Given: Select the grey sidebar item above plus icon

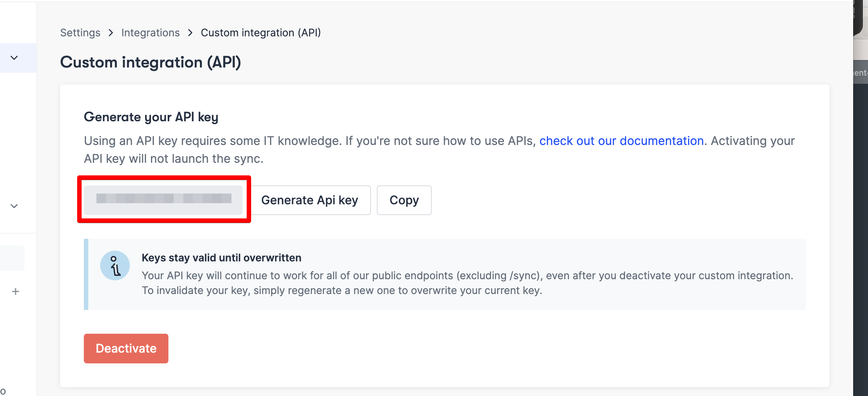Looking at the screenshot, I should click(x=12, y=258).
